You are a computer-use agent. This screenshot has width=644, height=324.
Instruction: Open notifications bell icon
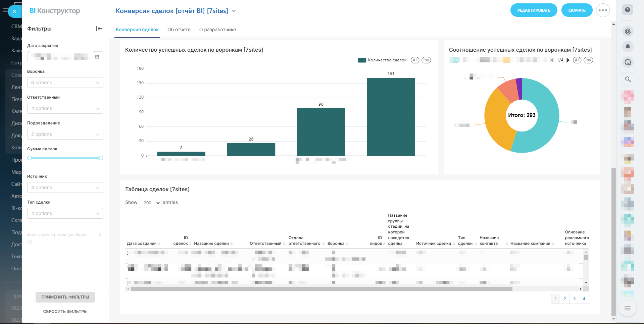click(628, 47)
